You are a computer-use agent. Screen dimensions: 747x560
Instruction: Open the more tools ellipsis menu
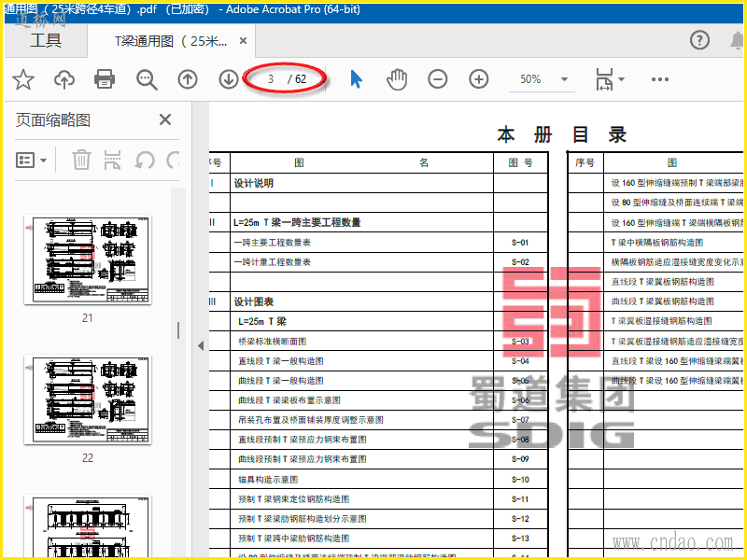pos(660,79)
